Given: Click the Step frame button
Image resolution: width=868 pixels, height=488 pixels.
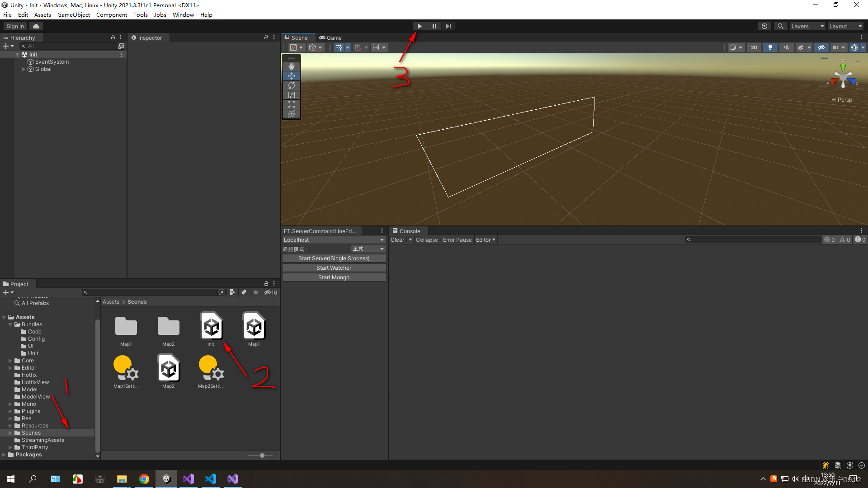Looking at the screenshot, I should pyautogui.click(x=448, y=26).
